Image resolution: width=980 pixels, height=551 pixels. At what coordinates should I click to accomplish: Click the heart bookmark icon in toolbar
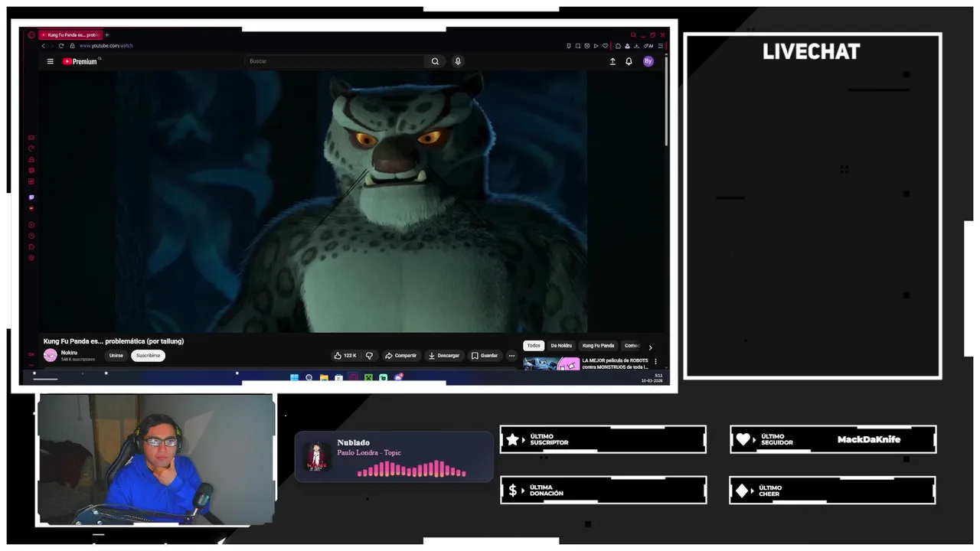[x=606, y=46]
